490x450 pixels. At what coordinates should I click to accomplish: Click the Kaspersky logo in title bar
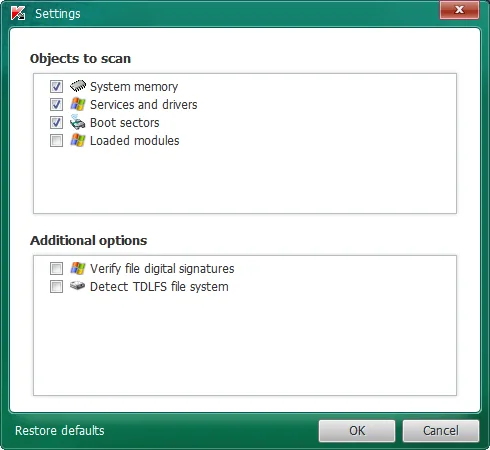click(18, 13)
